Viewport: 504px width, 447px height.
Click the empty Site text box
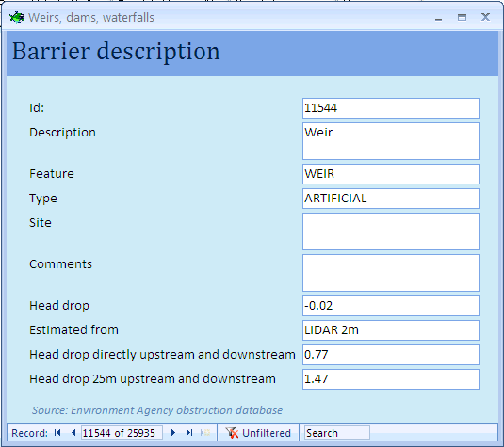[391, 231]
